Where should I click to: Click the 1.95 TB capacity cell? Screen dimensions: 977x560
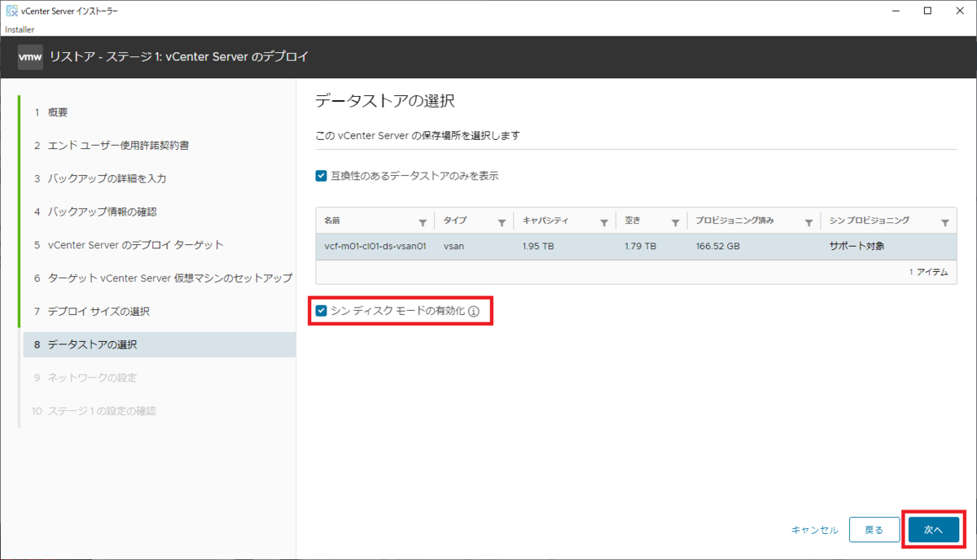point(538,246)
